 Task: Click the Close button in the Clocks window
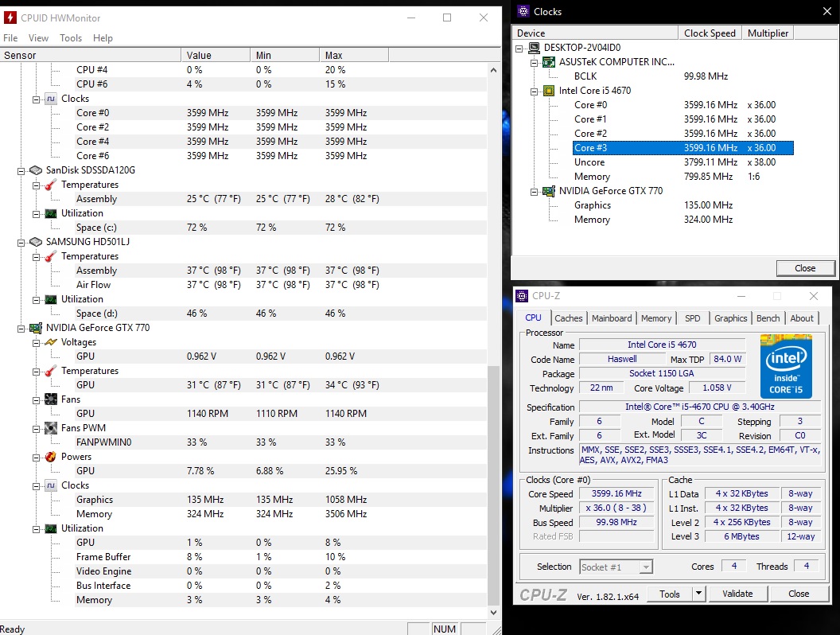click(x=805, y=268)
